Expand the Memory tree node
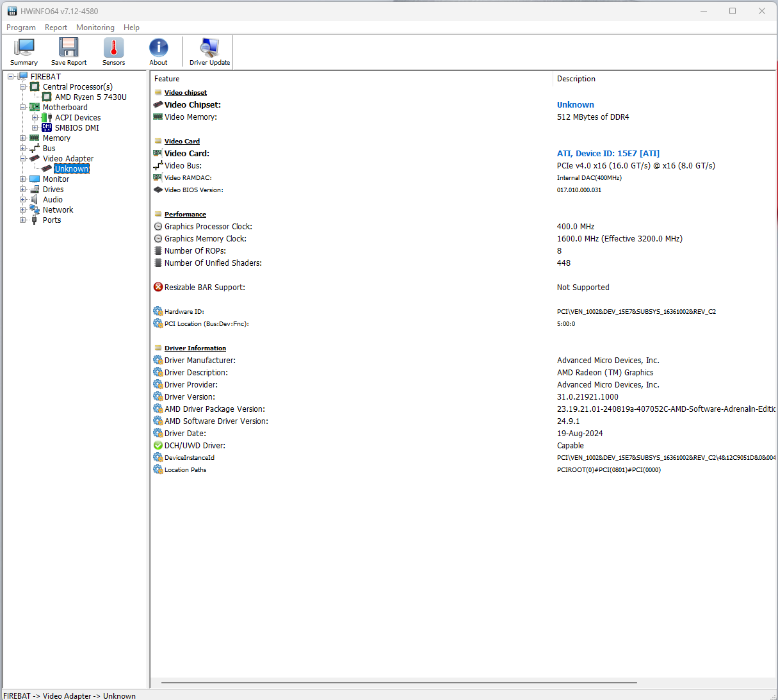The image size is (778, 700). click(x=23, y=138)
